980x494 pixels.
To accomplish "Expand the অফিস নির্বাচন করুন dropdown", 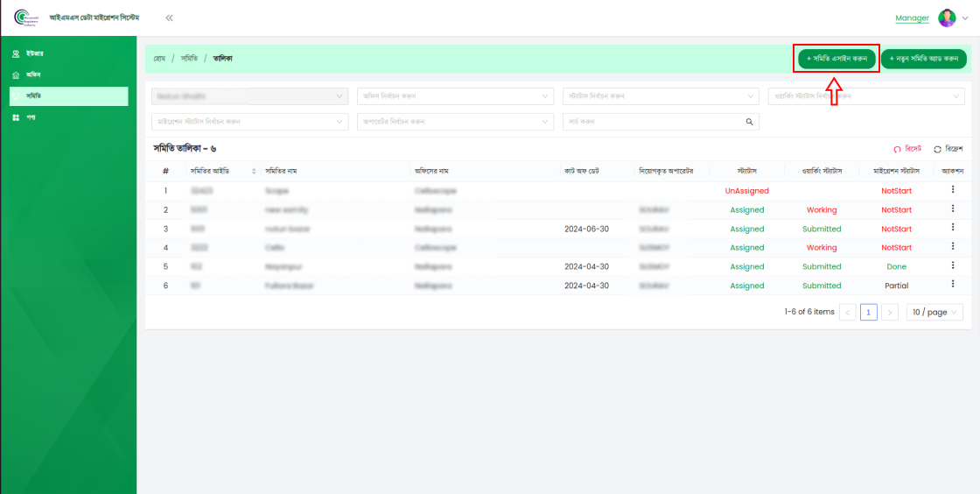I will [x=455, y=96].
